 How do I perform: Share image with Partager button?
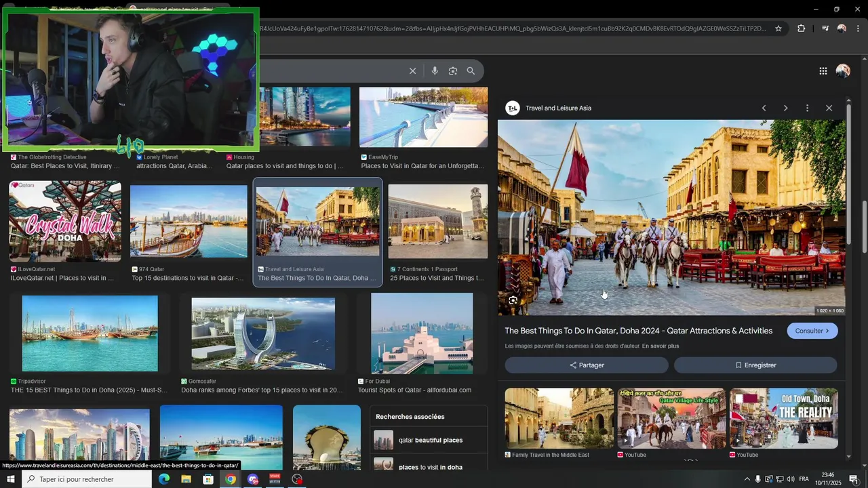[587, 365]
